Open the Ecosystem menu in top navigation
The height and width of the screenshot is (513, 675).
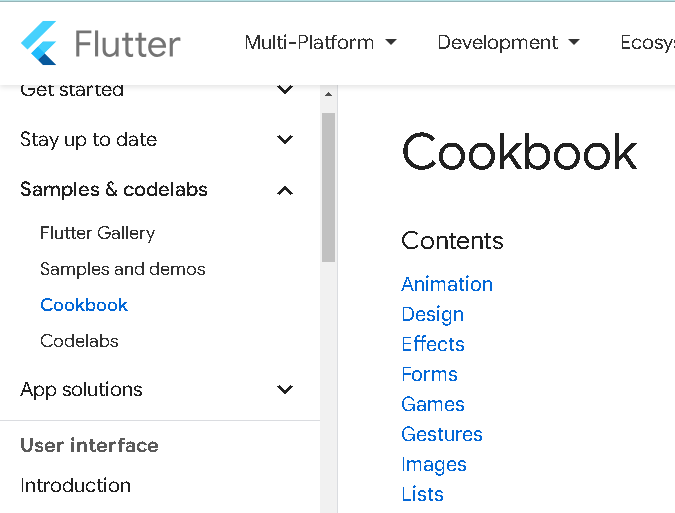click(x=647, y=43)
